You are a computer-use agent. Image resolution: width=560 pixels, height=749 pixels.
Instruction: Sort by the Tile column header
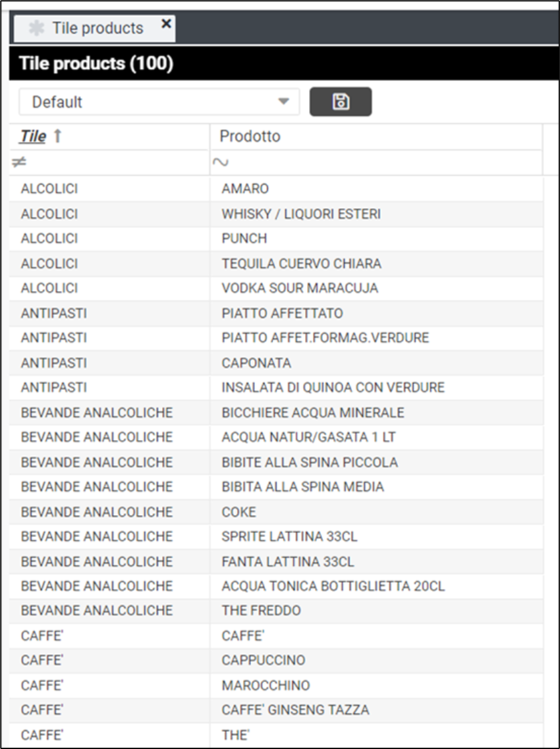coord(33,136)
